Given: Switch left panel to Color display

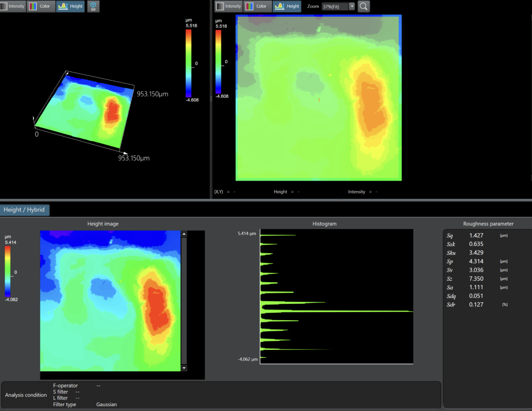Looking at the screenshot, I should pos(41,6).
